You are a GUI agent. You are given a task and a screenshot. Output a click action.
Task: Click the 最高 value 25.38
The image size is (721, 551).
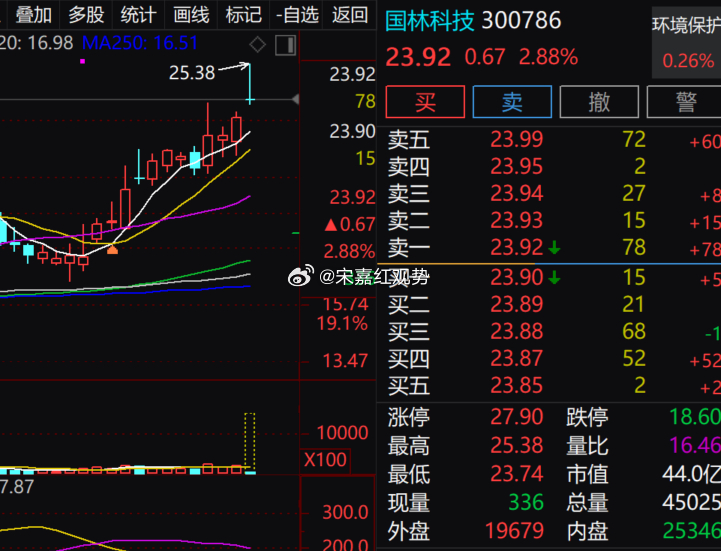[x=516, y=446]
